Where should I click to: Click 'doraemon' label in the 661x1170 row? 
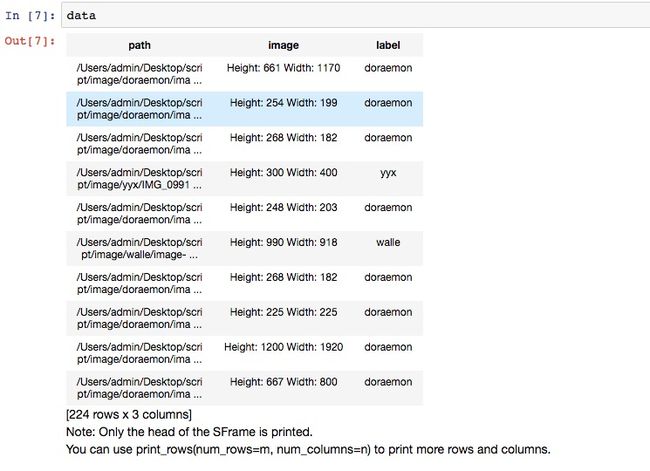tap(388, 68)
